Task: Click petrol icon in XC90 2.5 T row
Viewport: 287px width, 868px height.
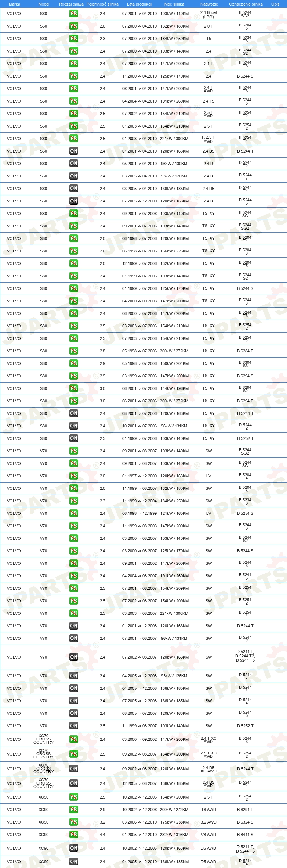Action: coord(73,797)
